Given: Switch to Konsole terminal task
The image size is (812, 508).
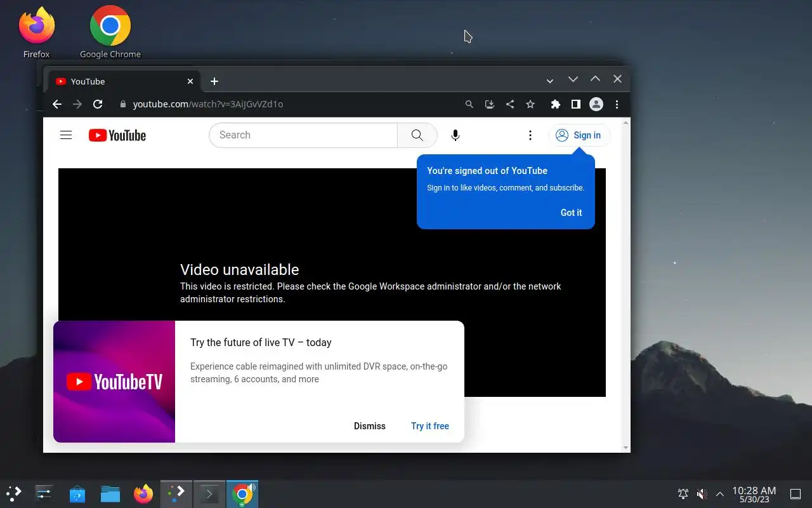Looking at the screenshot, I should 209,493.
